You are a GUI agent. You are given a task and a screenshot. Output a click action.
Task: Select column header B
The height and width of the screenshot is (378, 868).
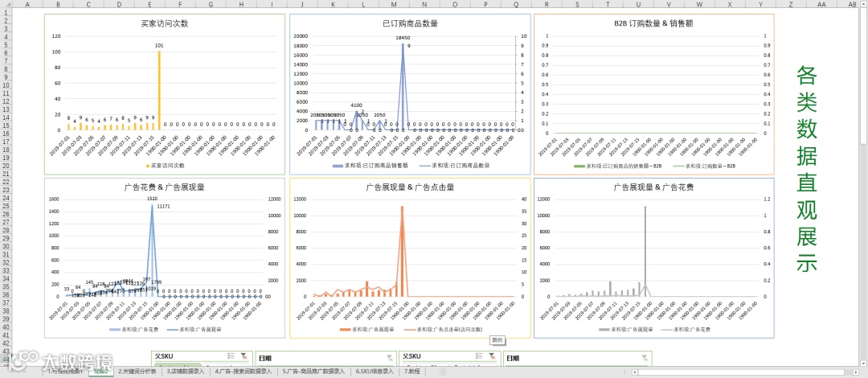click(58, 4)
